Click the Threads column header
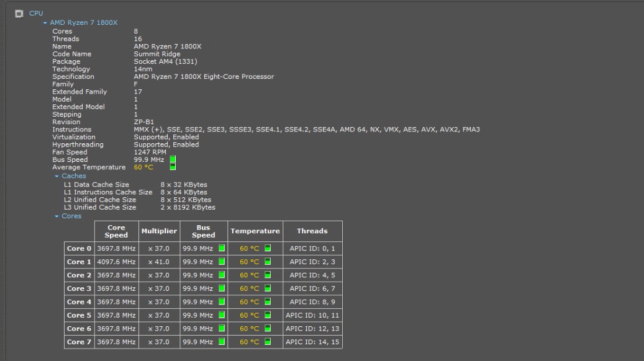 [312, 231]
